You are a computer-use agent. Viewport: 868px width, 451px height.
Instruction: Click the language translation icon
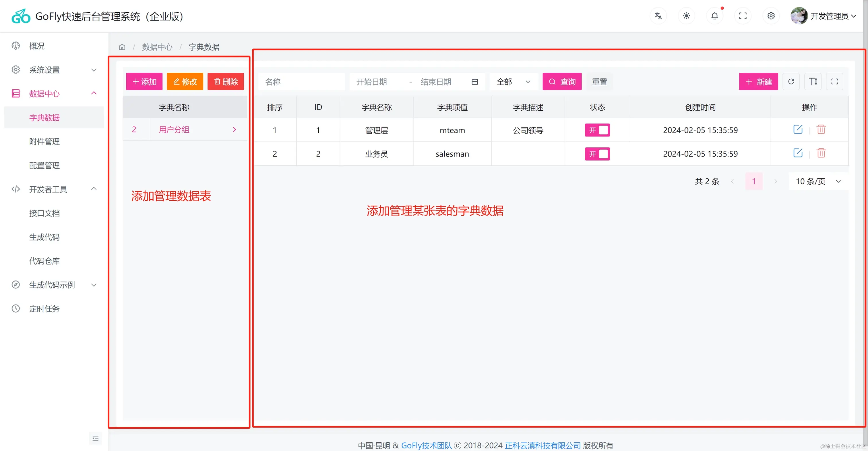[x=658, y=16]
